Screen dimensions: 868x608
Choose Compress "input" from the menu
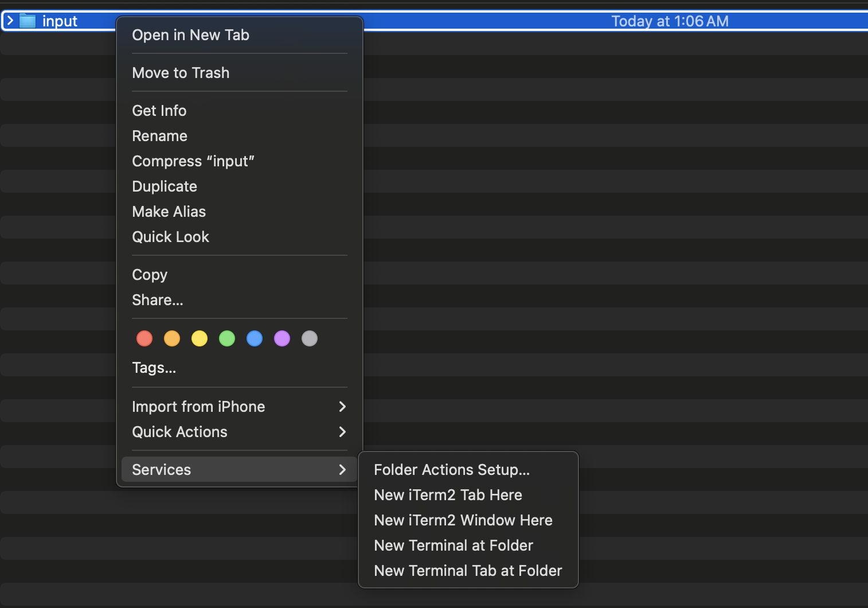(x=193, y=161)
